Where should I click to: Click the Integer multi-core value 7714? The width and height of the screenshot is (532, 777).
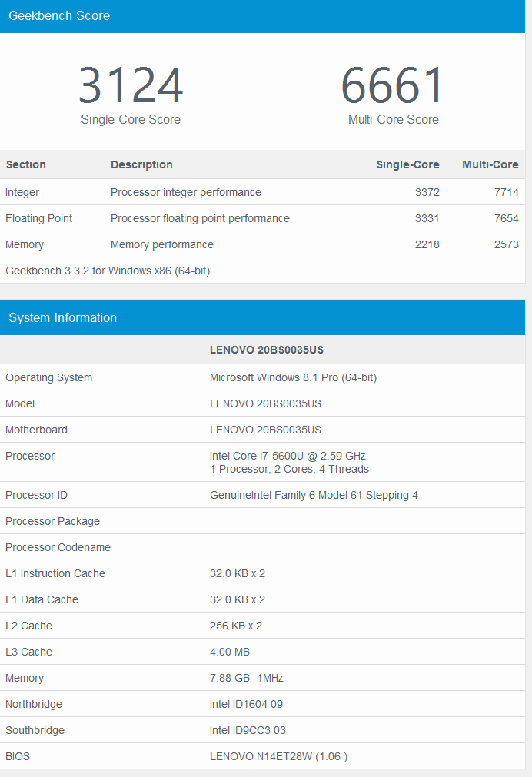point(506,192)
